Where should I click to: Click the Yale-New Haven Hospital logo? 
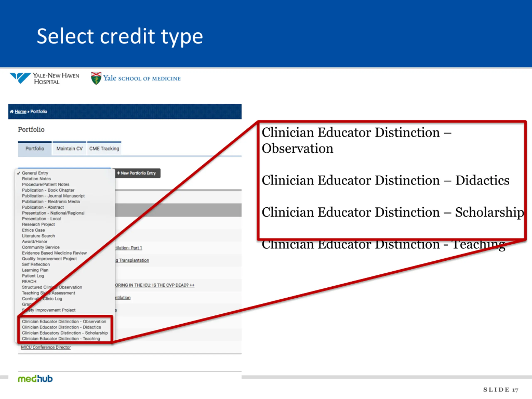point(44,78)
